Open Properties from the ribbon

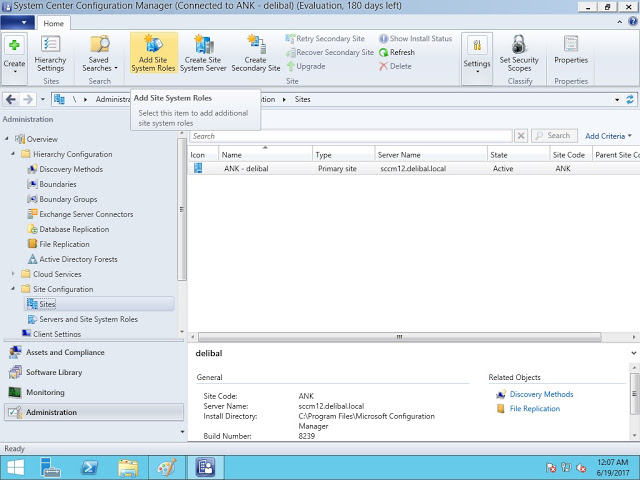[x=571, y=50]
